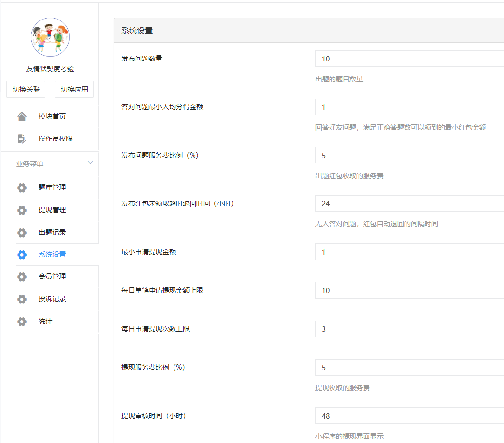Select the 每日申请提现次数上限 input field
This screenshot has height=443, width=504.
pos(409,329)
